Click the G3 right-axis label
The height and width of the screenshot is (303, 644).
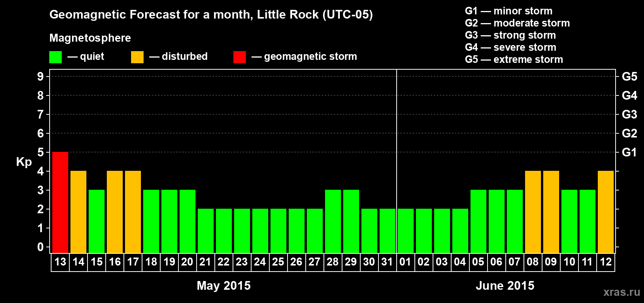pyautogui.click(x=630, y=114)
